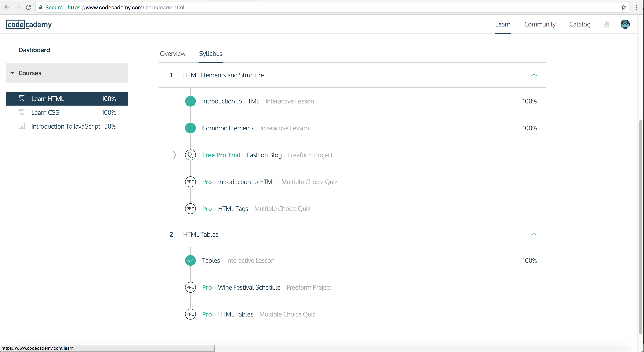This screenshot has width=644, height=352.
Task: Click Common Elements completed checkmark icon
Action: (x=190, y=128)
